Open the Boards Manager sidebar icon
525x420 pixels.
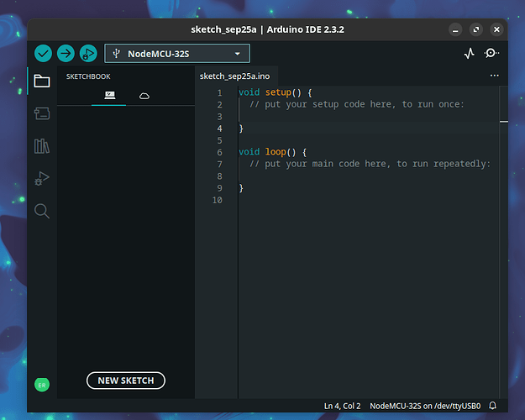[42, 113]
